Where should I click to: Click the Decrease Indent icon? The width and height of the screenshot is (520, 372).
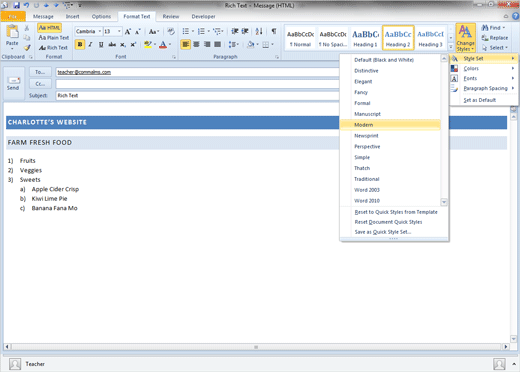[x=235, y=31]
